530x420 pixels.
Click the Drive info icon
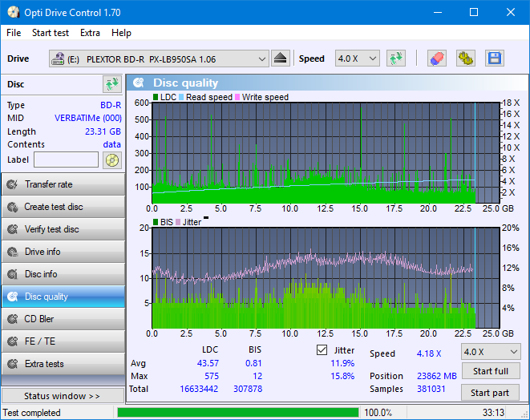pos(13,252)
